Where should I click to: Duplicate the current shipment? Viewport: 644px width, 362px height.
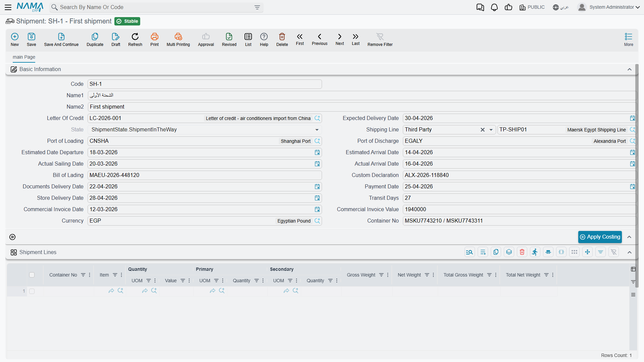coord(95,40)
